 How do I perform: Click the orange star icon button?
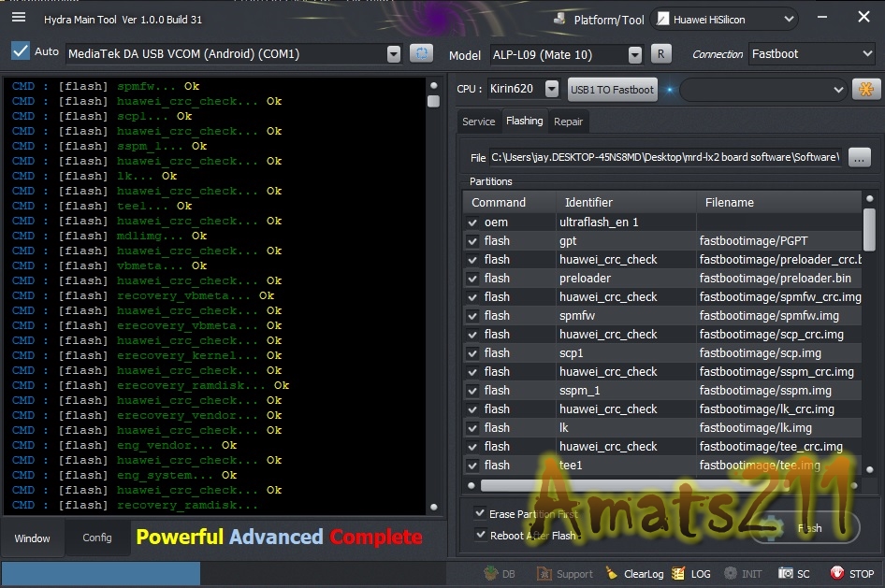tap(865, 89)
